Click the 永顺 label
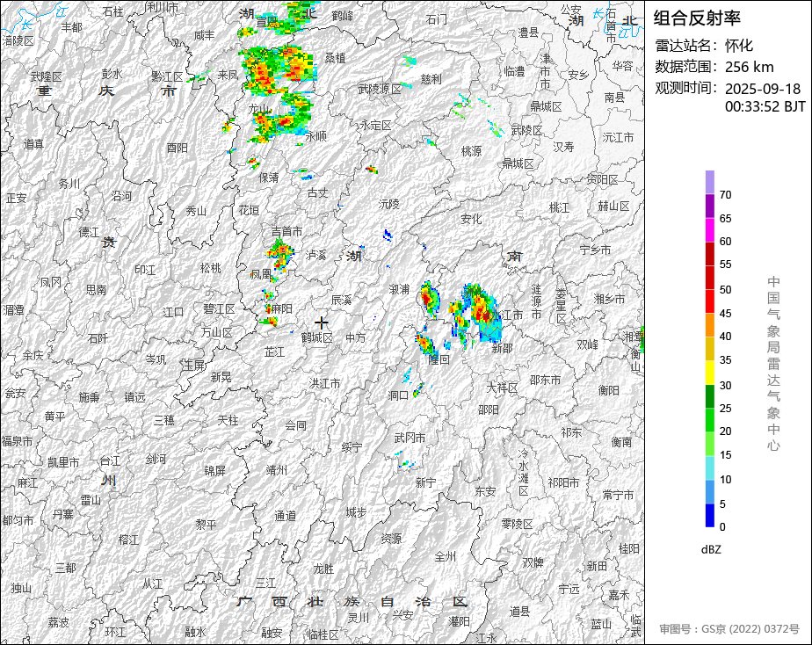Viewport: 812px width, 645px height. [x=315, y=137]
